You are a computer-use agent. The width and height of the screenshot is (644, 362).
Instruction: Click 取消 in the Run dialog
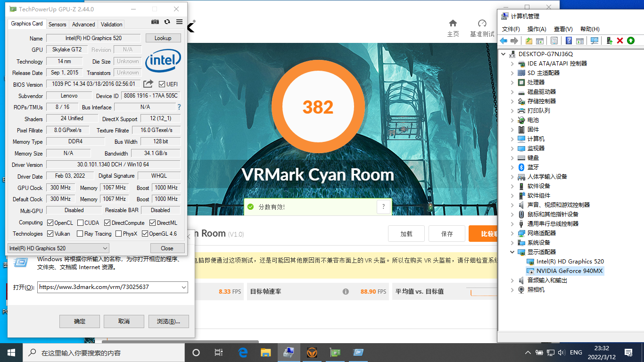coord(124,321)
